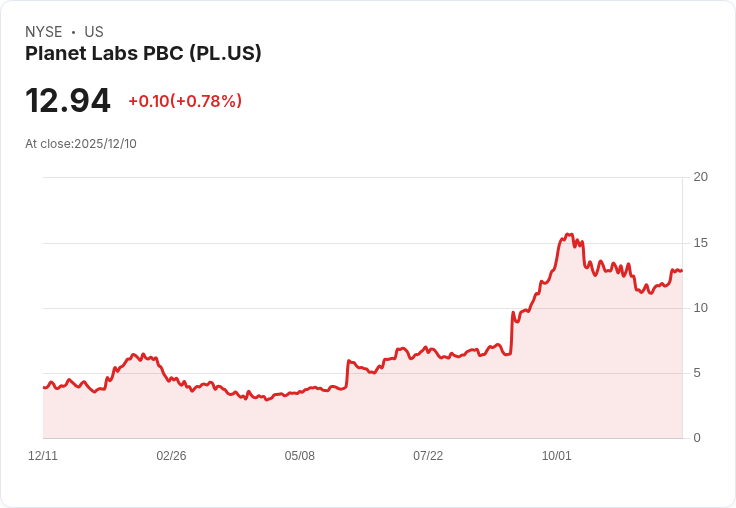Click the Planet Labs PBC (PL.US) title
This screenshot has width=736, height=508.
(143, 54)
